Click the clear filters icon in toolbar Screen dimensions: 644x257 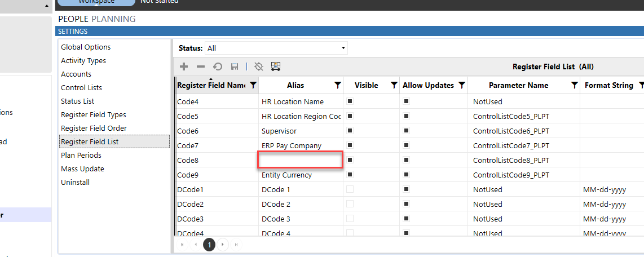[259, 67]
